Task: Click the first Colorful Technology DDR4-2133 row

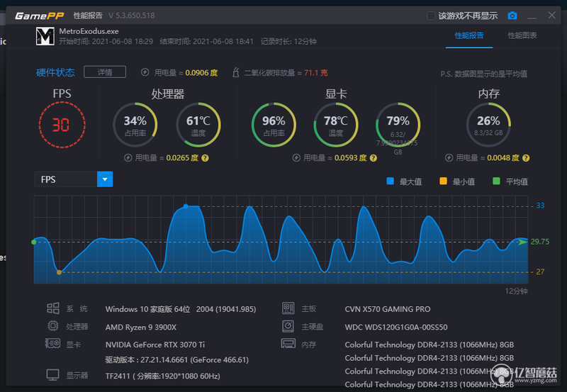Action: (x=430, y=345)
